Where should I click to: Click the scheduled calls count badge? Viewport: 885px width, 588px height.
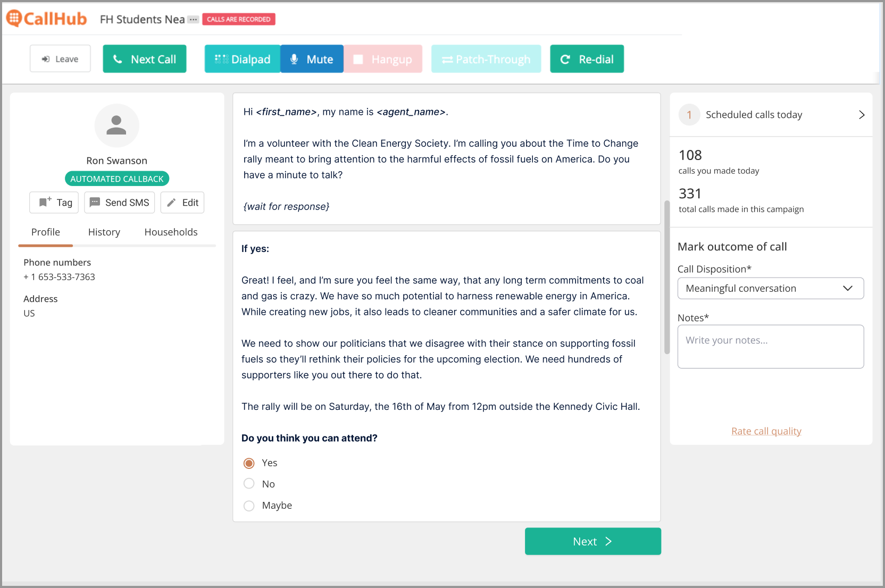pos(689,115)
